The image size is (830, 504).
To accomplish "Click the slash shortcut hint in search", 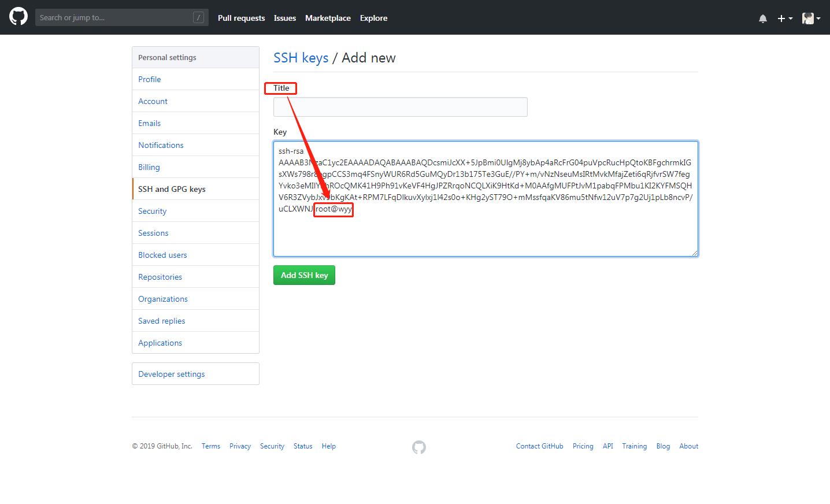I will click(x=198, y=17).
